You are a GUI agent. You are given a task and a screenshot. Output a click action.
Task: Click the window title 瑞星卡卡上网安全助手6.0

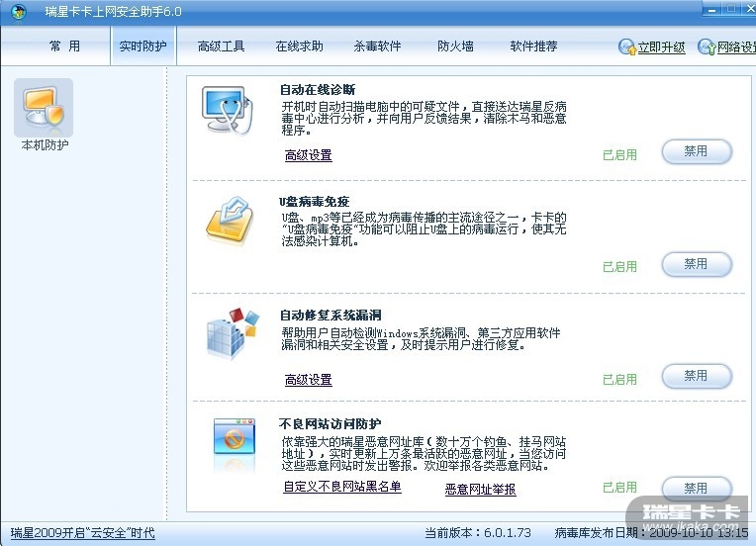(x=114, y=12)
